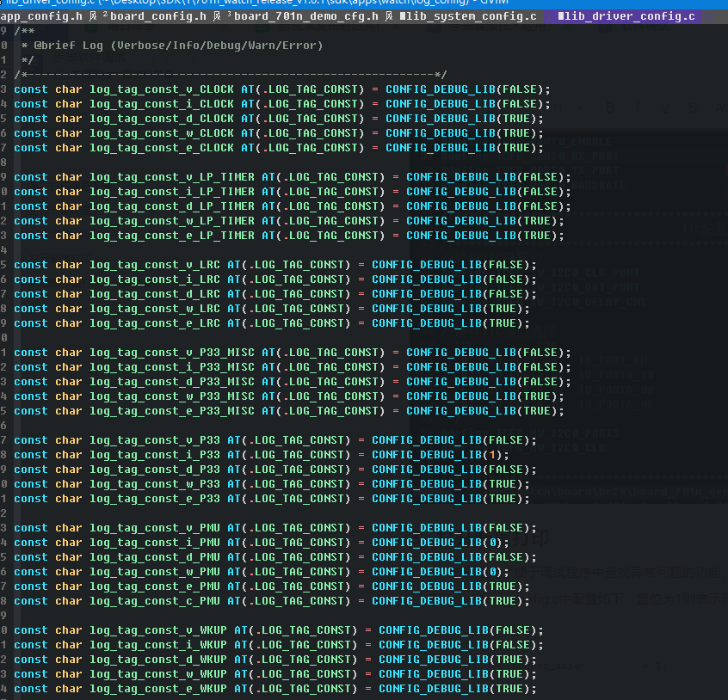The image size is (728, 700).
Task: Click the log_tag_const_i_LRC identifier
Action: point(155,279)
